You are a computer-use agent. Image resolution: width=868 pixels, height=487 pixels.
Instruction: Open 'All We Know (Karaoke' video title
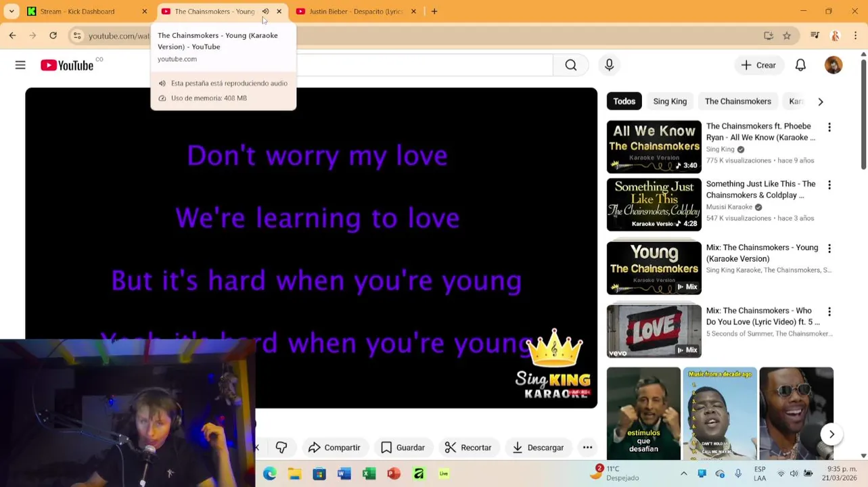[x=760, y=132]
